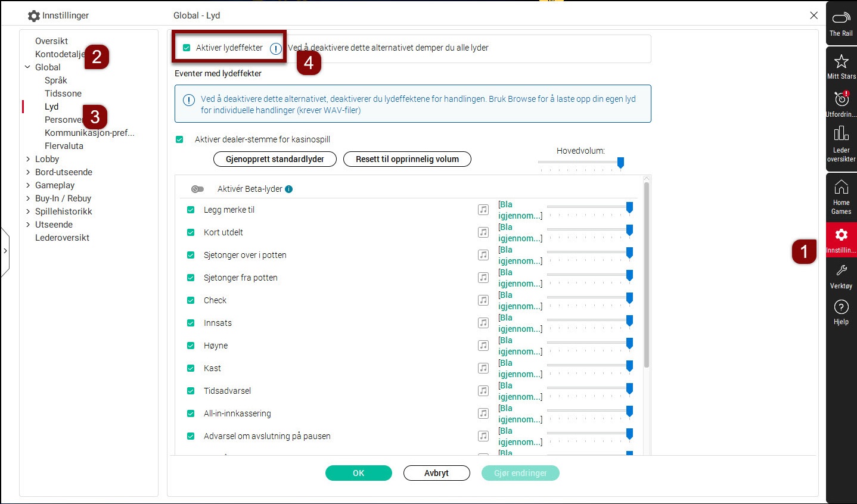This screenshot has width=857, height=504.
Task: Open the Utfordringer target icon
Action: point(841,99)
